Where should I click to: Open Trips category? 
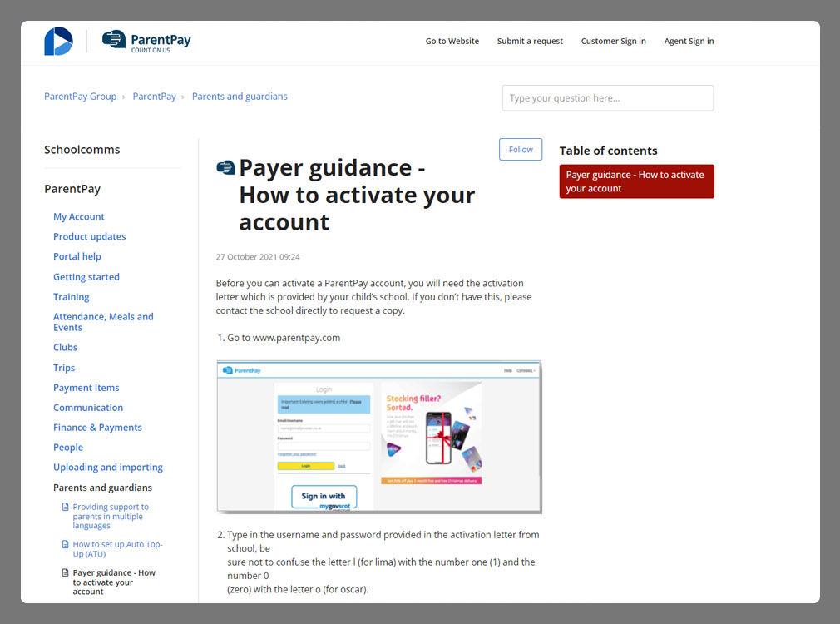(x=64, y=368)
